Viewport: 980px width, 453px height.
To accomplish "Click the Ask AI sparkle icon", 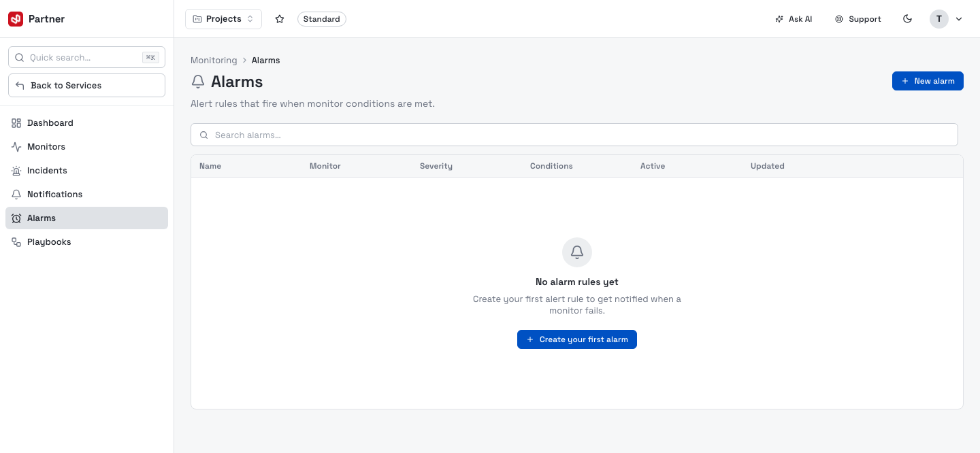I will [779, 19].
